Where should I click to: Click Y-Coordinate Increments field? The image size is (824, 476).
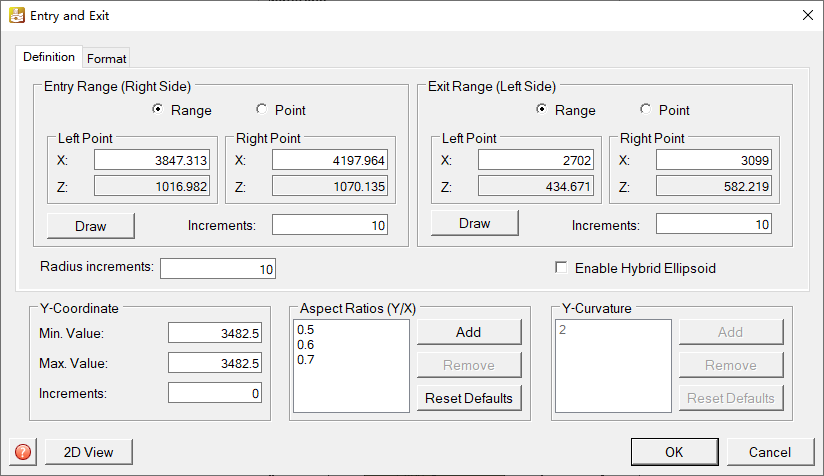[x=215, y=393]
